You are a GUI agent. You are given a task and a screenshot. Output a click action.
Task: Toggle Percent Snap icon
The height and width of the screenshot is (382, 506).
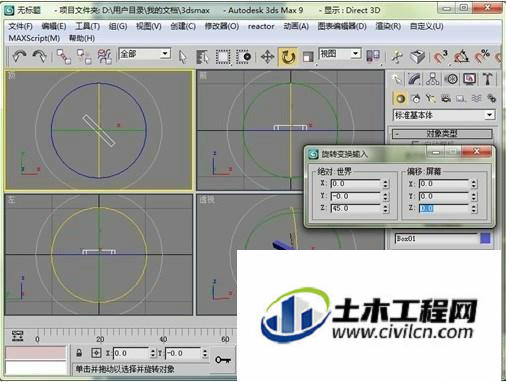[481, 57]
